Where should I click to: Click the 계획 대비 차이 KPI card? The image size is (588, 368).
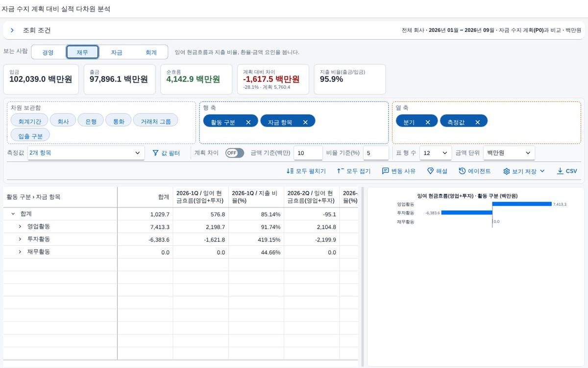pyautogui.click(x=273, y=79)
